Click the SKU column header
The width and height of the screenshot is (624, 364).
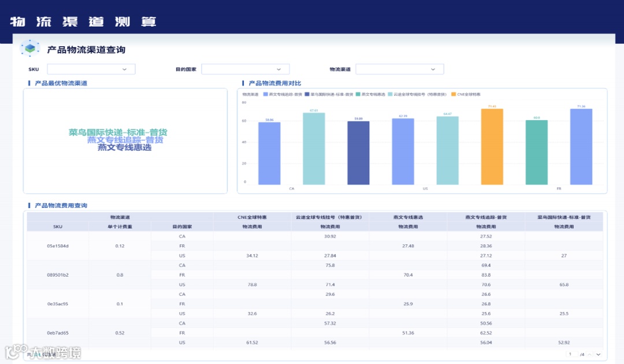pyautogui.click(x=58, y=226)
